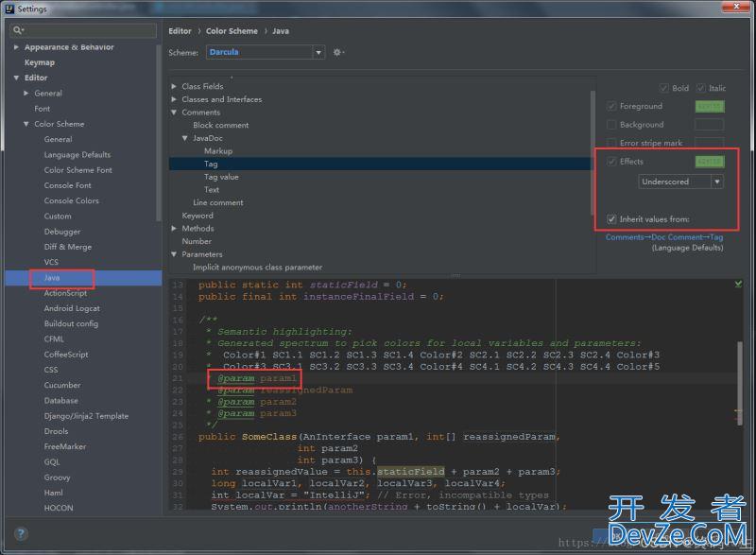756x555 pixels.
Task: Select Debugger color settings
Action: click(x=62, y=232)
